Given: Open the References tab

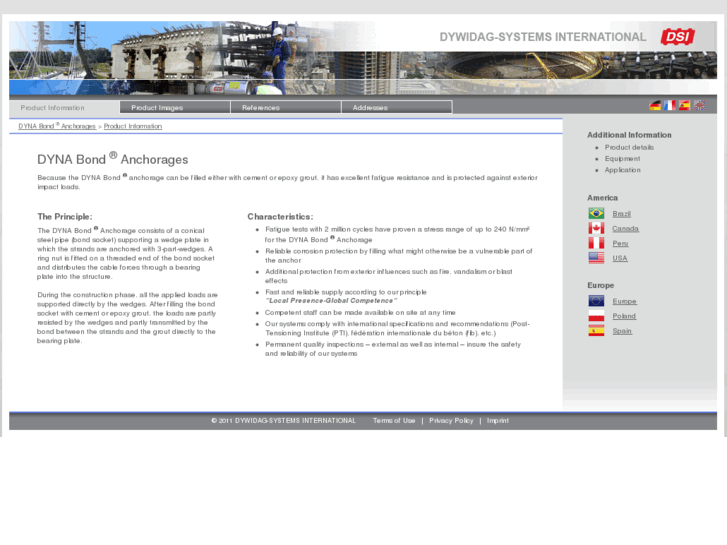Looking at the screenshot, I should coord(286,107).
